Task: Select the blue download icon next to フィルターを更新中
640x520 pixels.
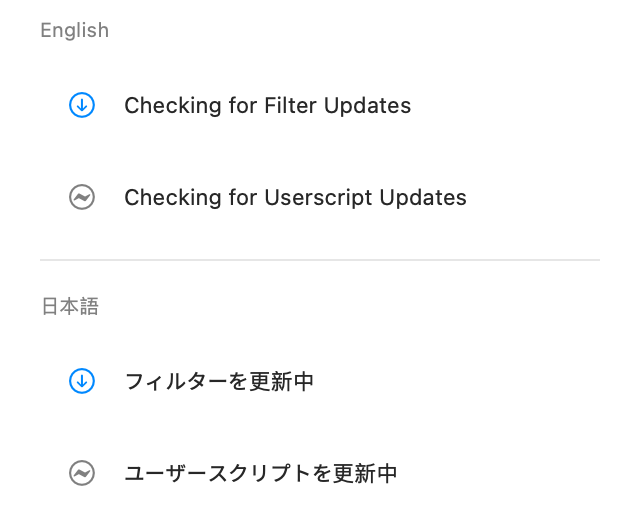Action: 82,381
